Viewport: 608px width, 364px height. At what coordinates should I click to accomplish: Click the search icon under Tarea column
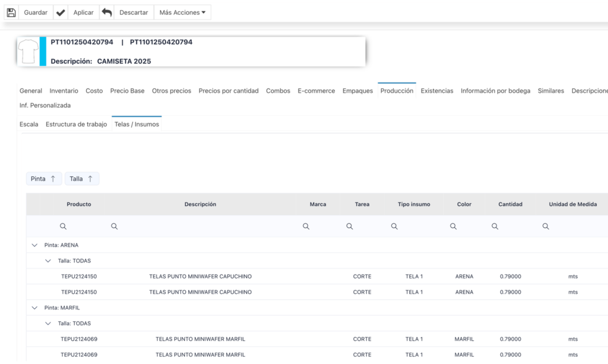point(350,226)
